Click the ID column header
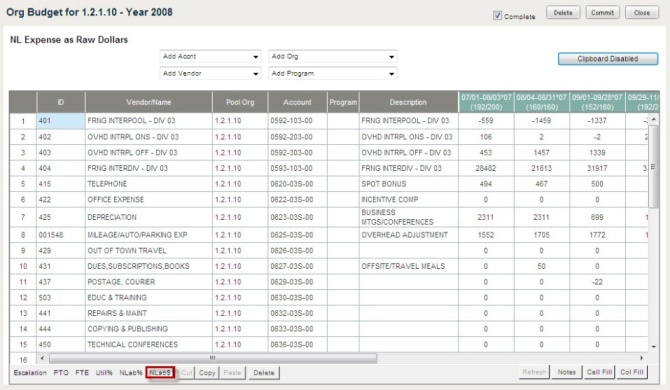This screenshot has height=390, width=670. (x=61, y=102)
